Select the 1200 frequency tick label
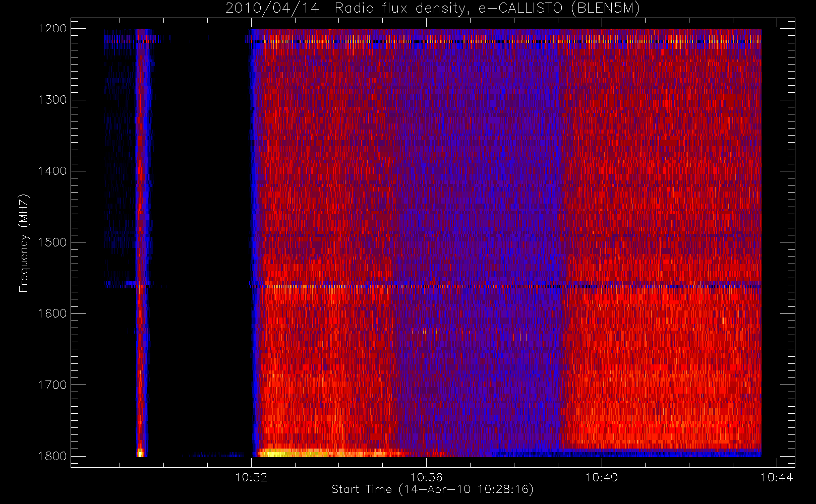816x504 pixels. click(x=52, y=29)
